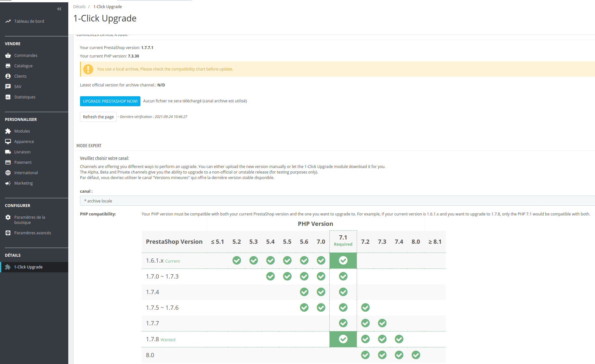Image resolution: width=595 pixels, height=364 pixels.
Task: Select 1-Click Upgrade in sidebar
Action: coord(28,267)
